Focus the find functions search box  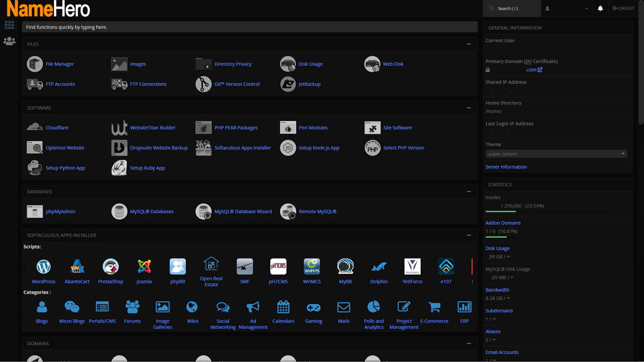point(250,27)
